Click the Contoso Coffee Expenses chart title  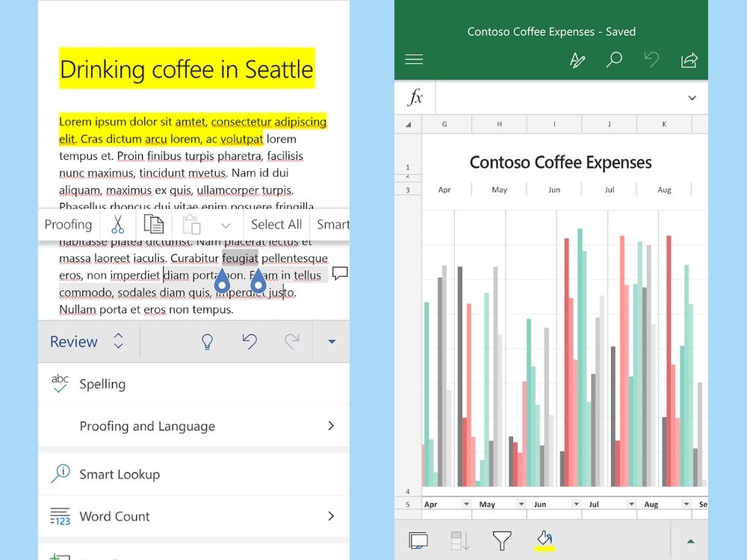pyautogui.click(x=560, y=162)
